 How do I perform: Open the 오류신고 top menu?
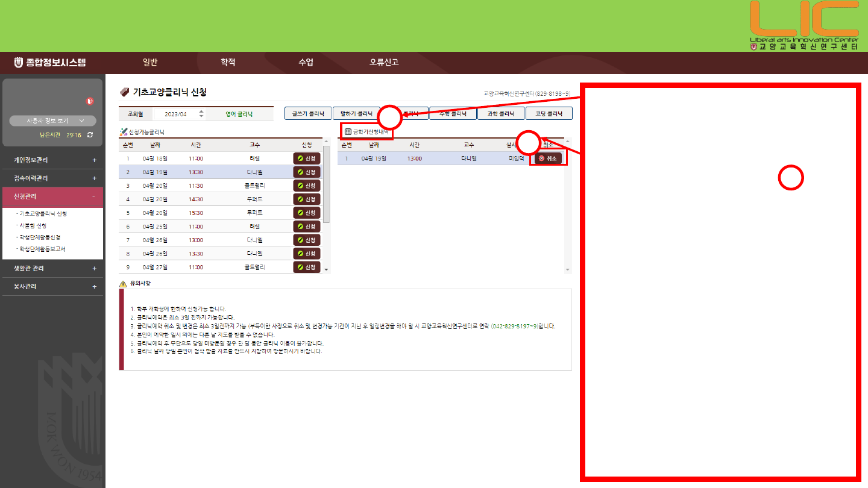coord(384,62)
